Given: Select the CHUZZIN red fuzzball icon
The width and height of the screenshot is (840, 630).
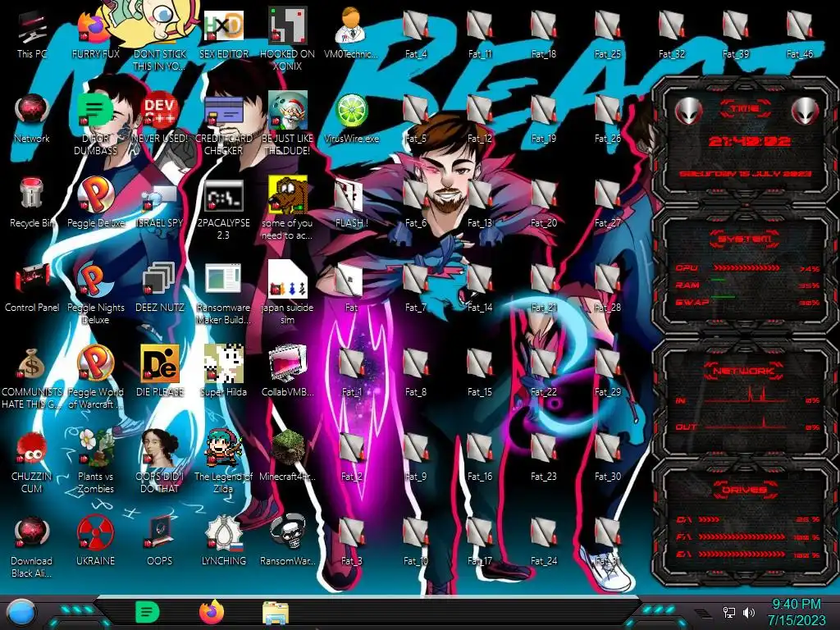Looking at the screenshot, I should pos(32,463).
